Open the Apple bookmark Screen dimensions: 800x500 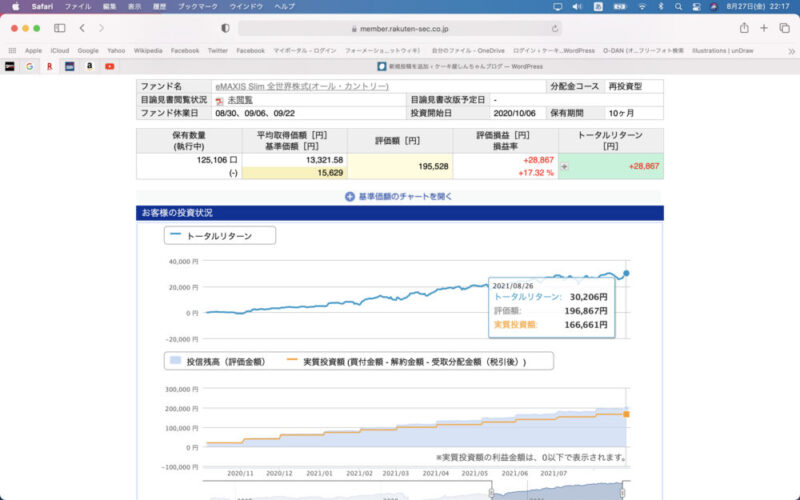[33, 51]
